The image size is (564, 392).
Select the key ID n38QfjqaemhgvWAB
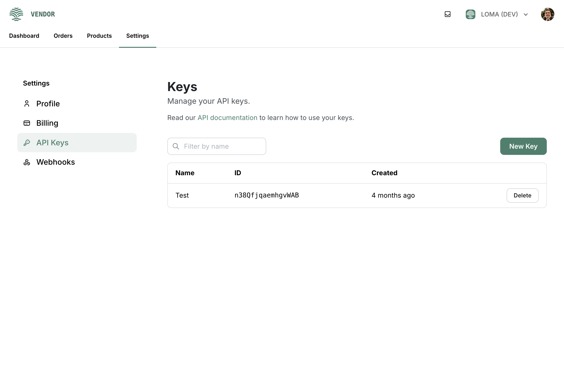pos(266,195)
